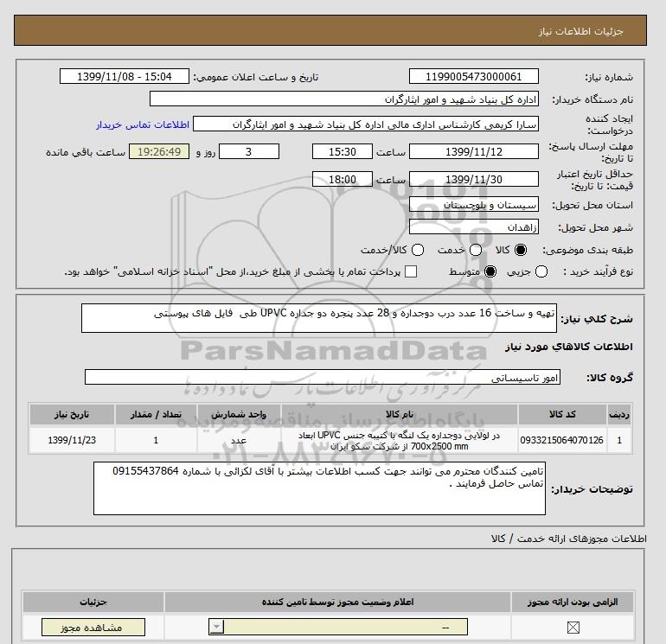Choose the جزیی purchase type radio
The image size is (666, 644).
541,271
